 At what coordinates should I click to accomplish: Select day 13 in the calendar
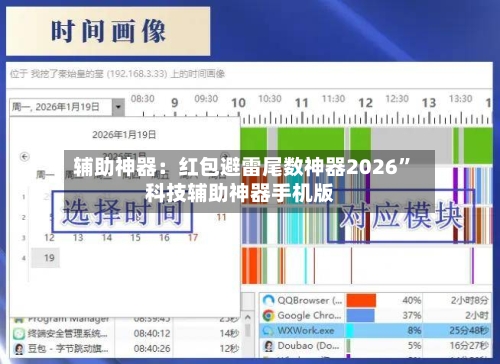tap(78, 238)
